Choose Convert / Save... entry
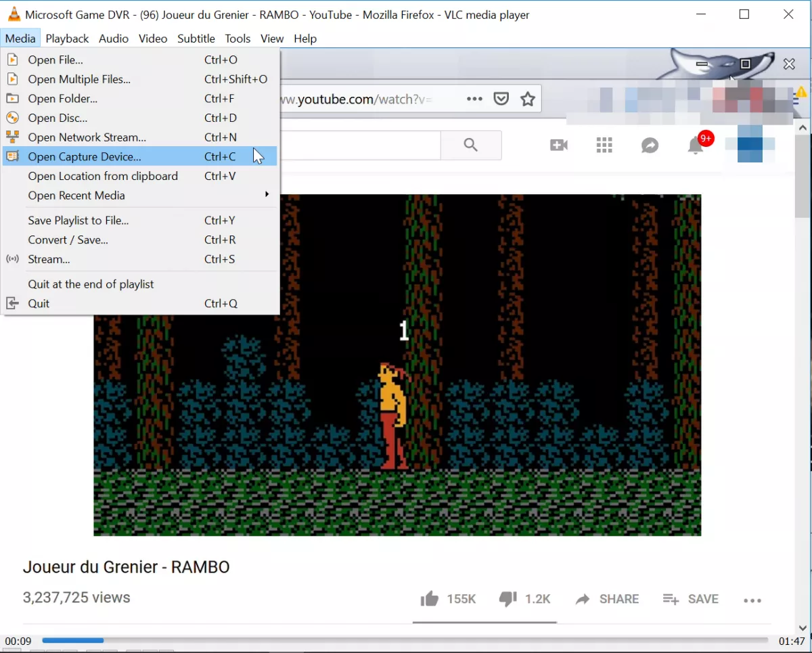Screen dimensions: 812x653 click(x=140, y=240)
